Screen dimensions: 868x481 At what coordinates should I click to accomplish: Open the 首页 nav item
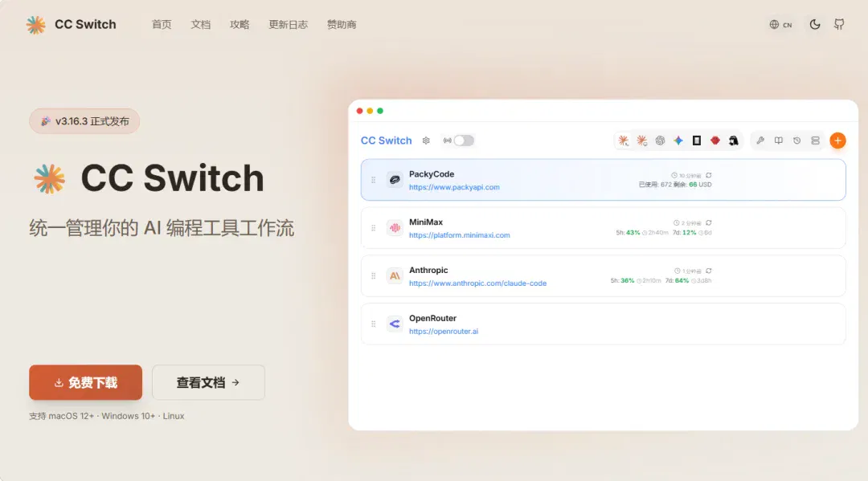pyautogui.click(x=162, y=24)
